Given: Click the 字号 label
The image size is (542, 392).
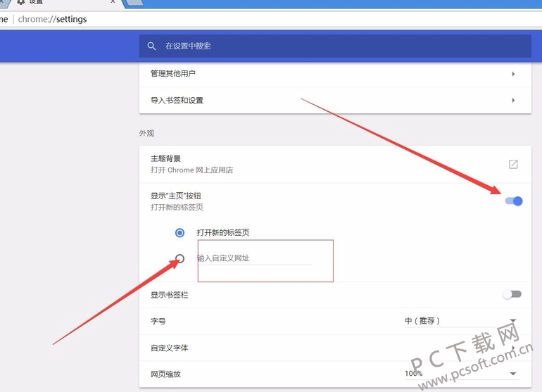Looking at the screenshot, I should (158, 321).
